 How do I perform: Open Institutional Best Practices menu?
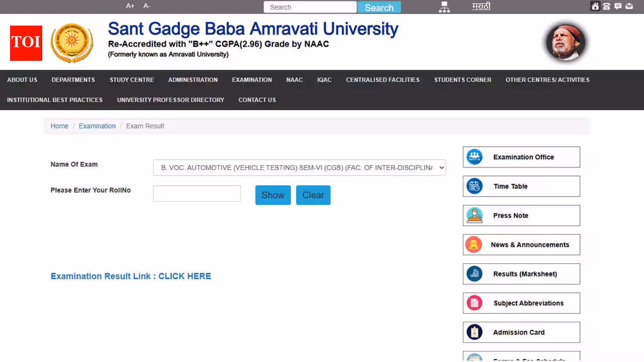(55, 100)
